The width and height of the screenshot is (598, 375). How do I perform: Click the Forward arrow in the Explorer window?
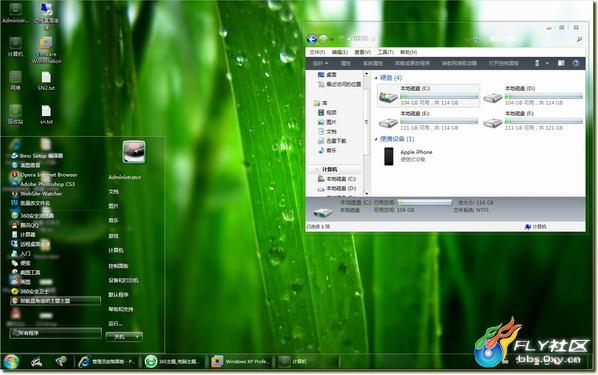[323, 39]
